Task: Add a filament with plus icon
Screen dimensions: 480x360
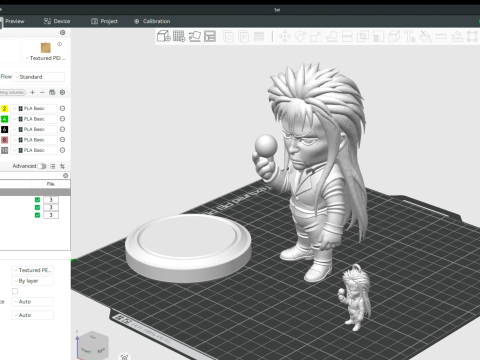Action: tap(32, 92)
